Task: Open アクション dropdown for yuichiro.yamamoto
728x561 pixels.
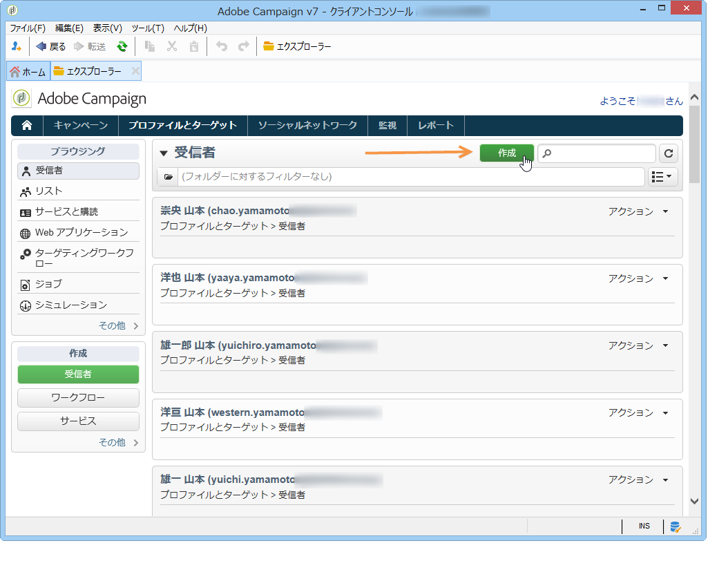Action: 638,345
